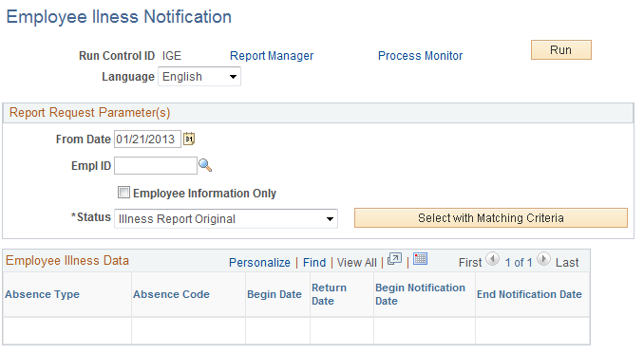The image size is (644, 353).
Task: Click the Find link in grid
Action: click(314, 263)
